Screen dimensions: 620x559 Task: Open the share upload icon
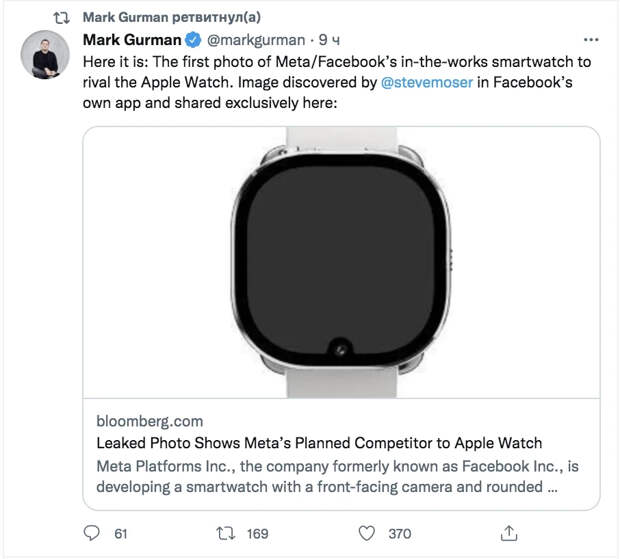click(508, 533)
